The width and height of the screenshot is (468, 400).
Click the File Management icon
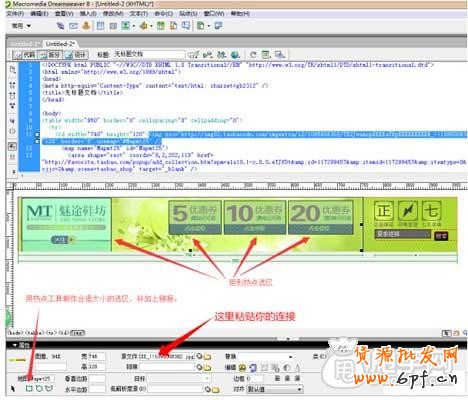tap(221, 54)
